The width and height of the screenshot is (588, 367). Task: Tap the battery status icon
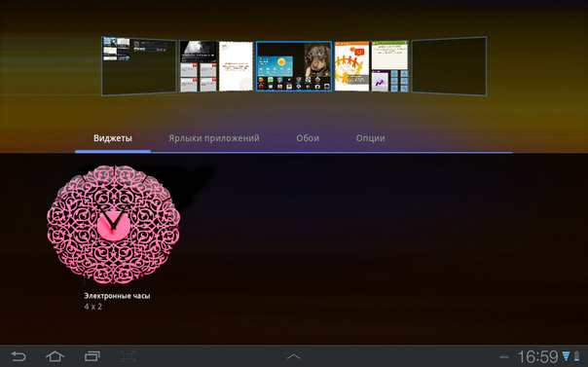click(576, 356)
